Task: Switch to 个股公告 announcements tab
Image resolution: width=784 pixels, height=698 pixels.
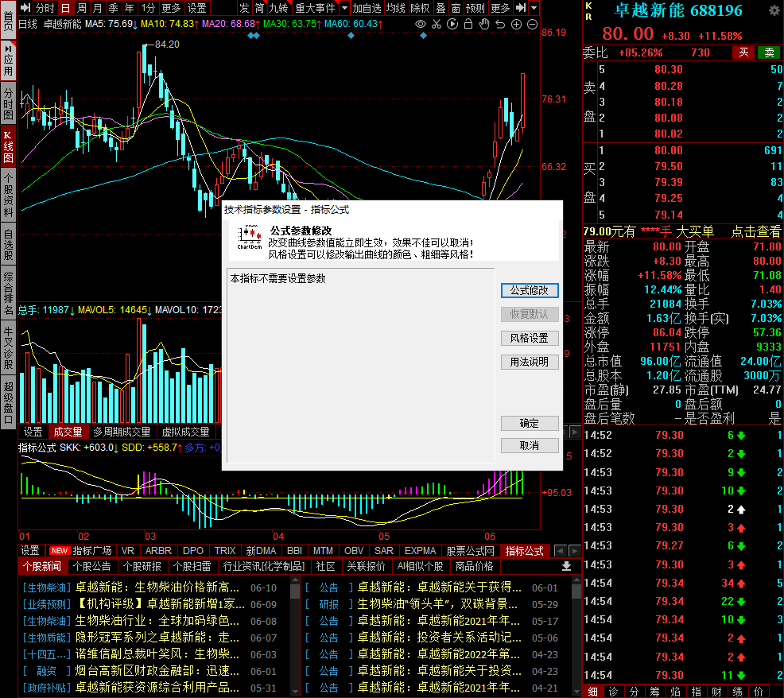Action: (92, 566)
